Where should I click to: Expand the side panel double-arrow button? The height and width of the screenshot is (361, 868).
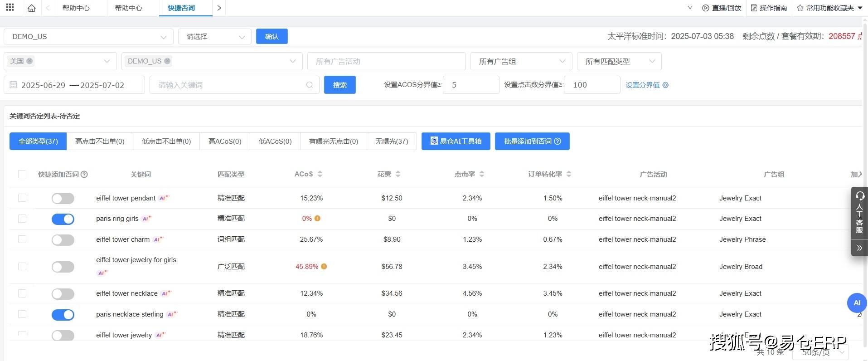[x=859, y=248]
